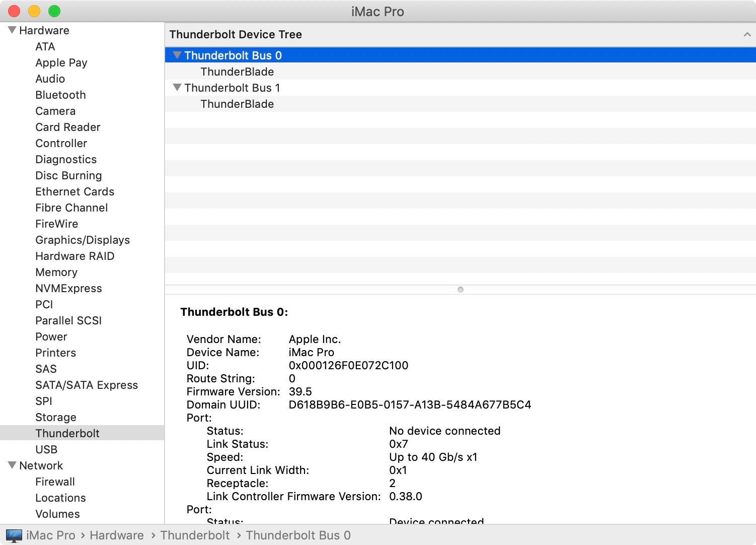This screenshot has height=545, width=756.
Task: Toggle sort chevron in Thunderbolt Device Tree header
Action: coord(747,34)
